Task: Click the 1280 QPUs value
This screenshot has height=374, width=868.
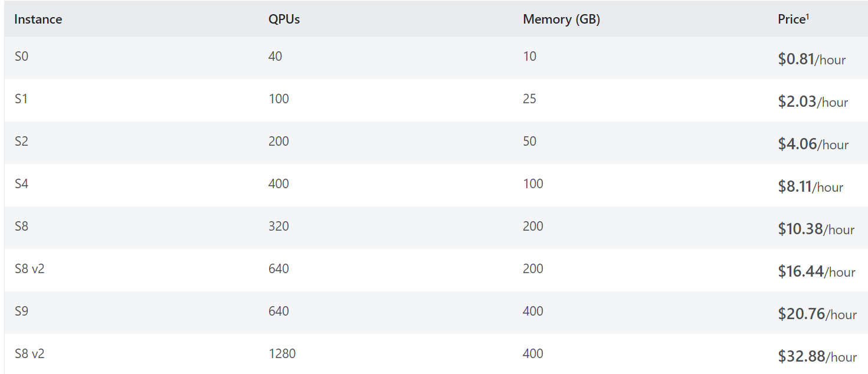Action: click(282, 354)
